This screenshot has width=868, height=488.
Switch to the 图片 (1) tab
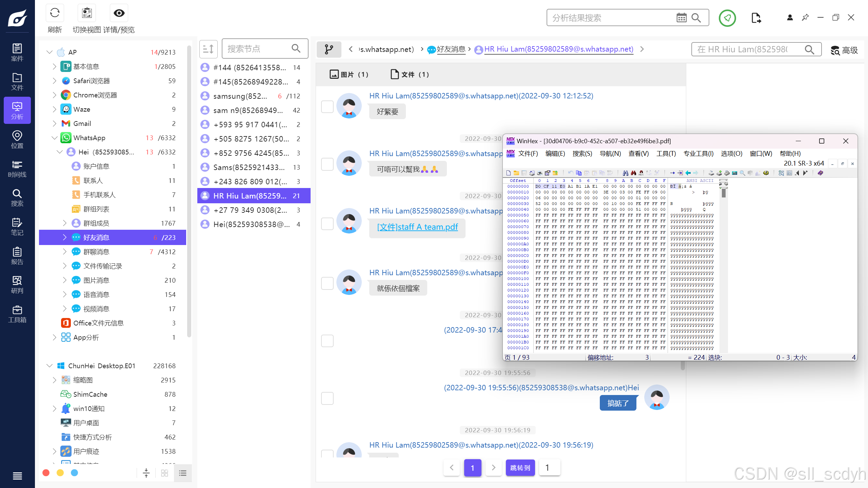coord(349,74)
